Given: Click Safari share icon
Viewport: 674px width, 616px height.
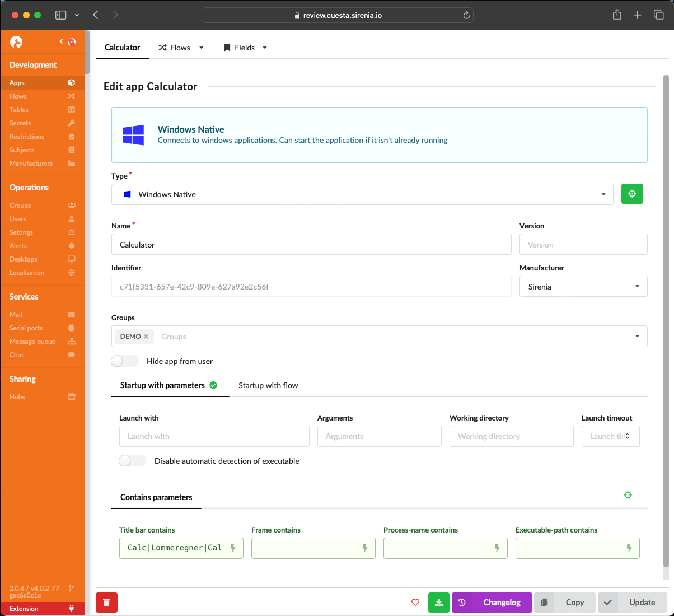Looking at the screenshot, I should point(617,15).
